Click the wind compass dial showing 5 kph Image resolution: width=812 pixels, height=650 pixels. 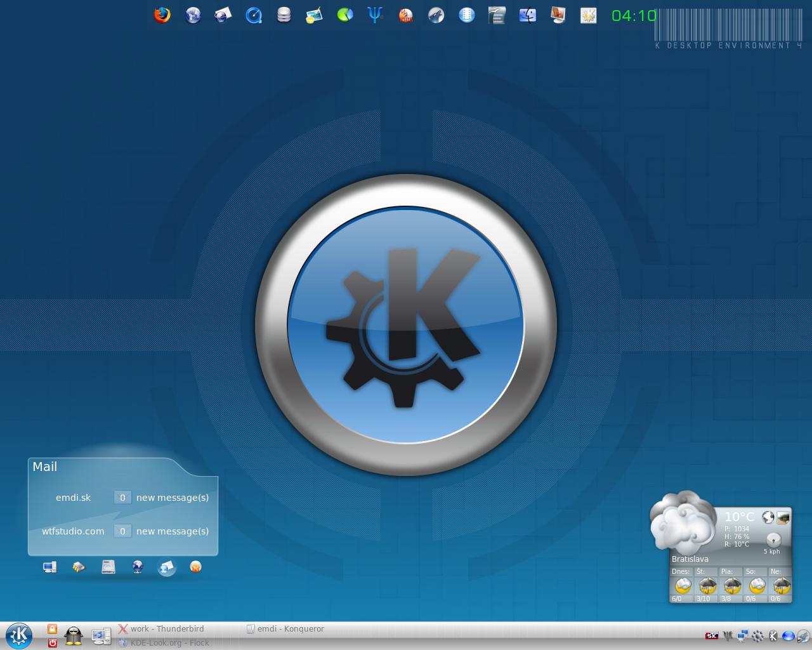coord(773,540)
